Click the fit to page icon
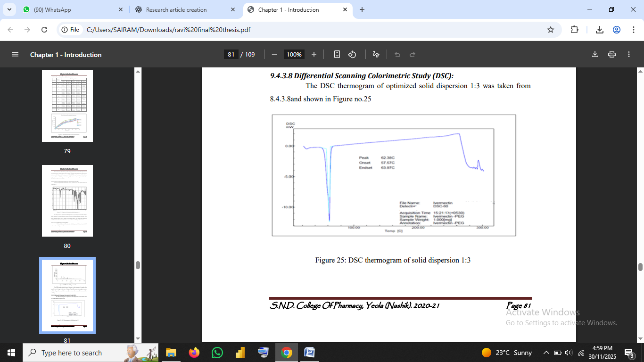The image size is (644, 362). (x=337, y=55)
